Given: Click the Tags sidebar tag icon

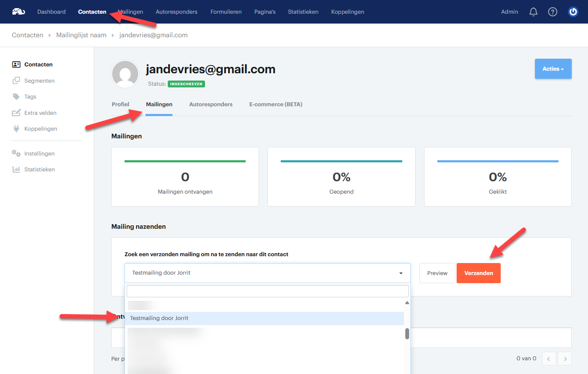Looking at the screenshot, I should point(16,97).
